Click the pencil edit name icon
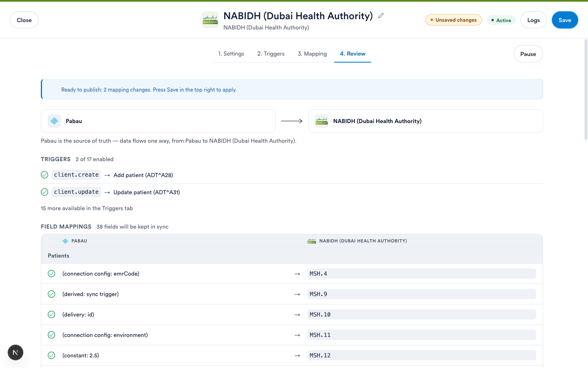Screen dimensions: 588x368 coord(381,16)
